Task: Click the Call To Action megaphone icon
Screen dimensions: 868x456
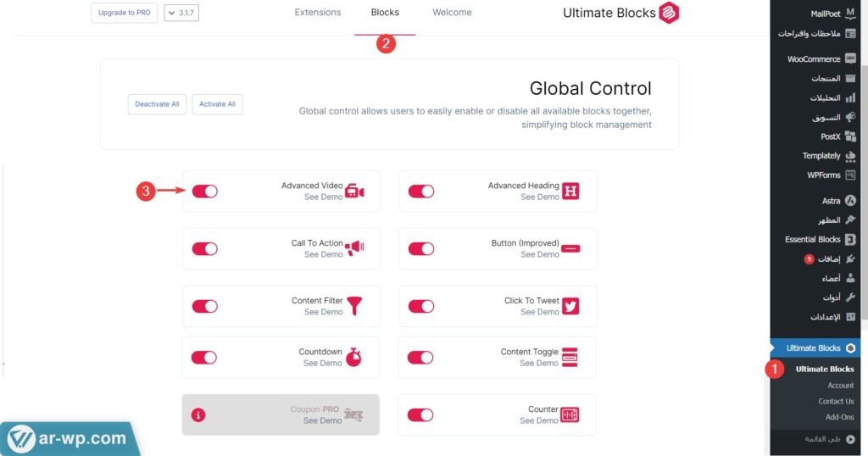Action: coord(354,248)
